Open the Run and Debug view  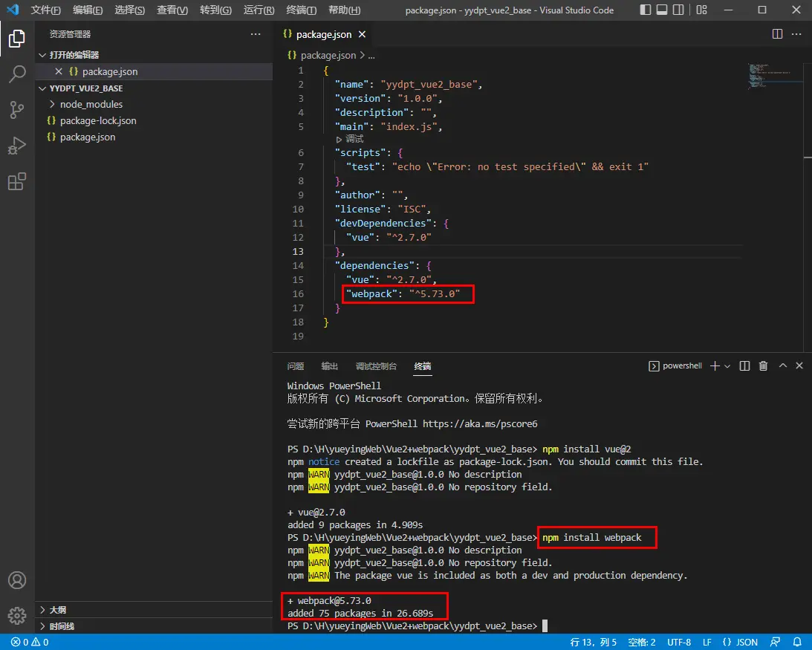17,146
